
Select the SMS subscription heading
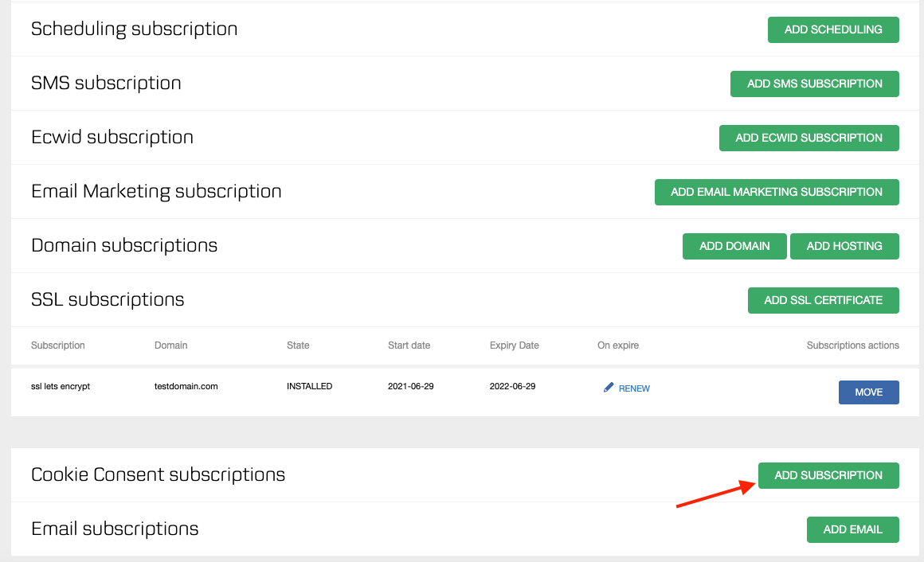pyautogui.click(x=106, y=83)
